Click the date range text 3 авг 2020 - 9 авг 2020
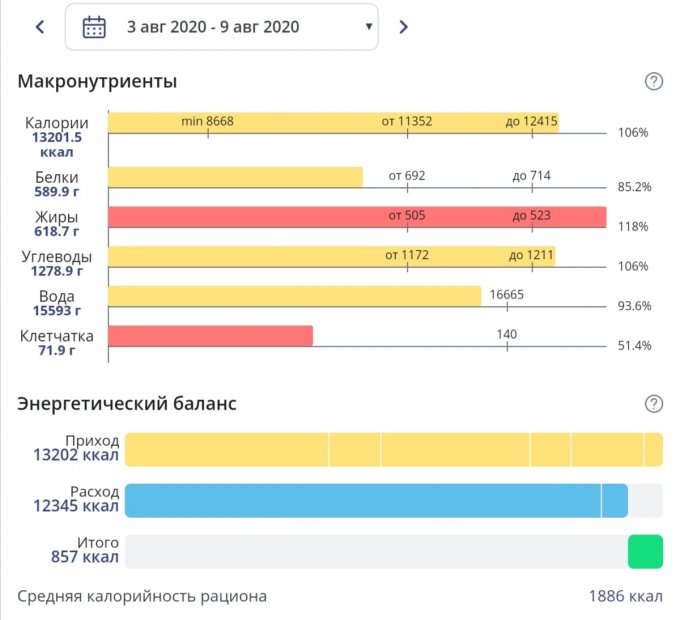The width and height of the screenshot is (680, 620). coord(213,27)
